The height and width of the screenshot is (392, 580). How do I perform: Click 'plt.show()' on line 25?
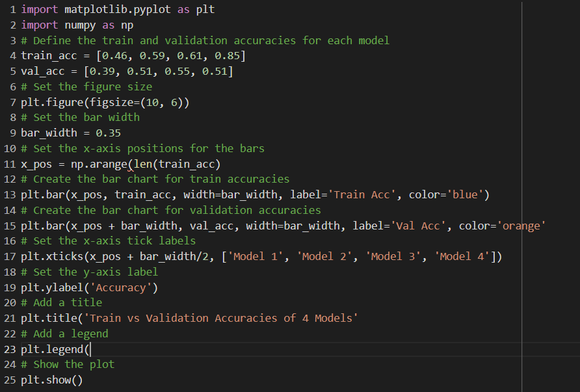52,380
